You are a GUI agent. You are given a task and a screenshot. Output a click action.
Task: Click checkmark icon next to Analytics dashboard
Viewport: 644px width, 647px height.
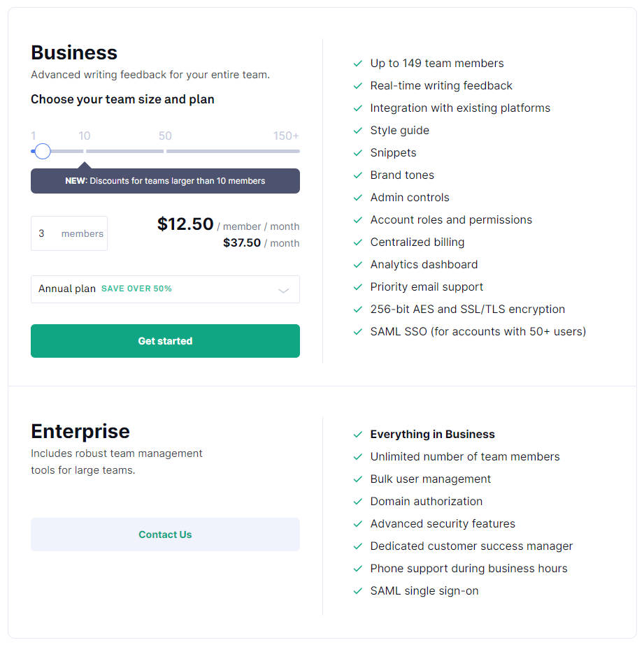coord(358,265)
